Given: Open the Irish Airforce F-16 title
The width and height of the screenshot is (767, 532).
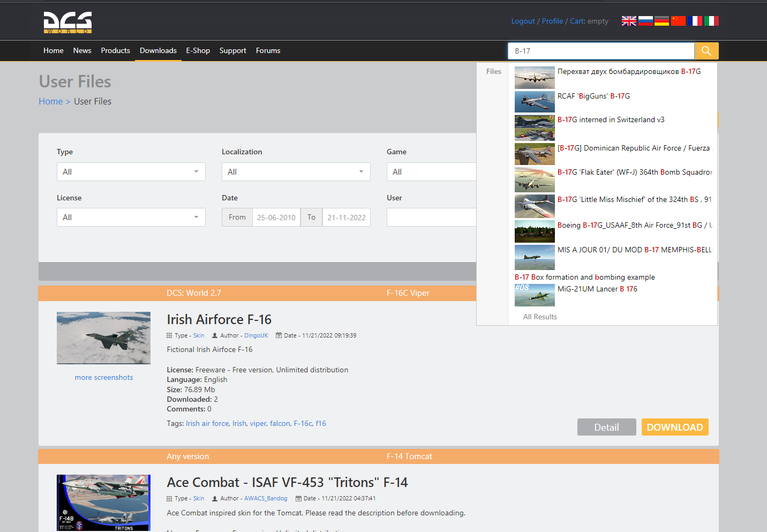Looking at the screenshot, I should tap(219, 320).
